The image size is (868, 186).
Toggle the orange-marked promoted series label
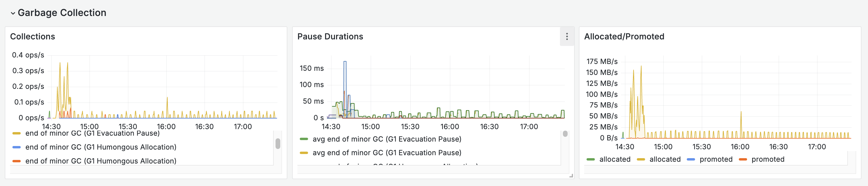click(768, 159)
